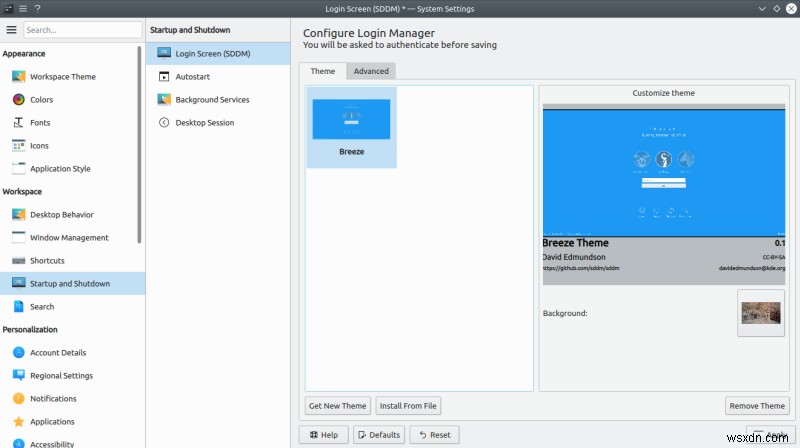
Task: Click the Startup and Shutdown icon in sidebar
Action: (x=19, y=283)
